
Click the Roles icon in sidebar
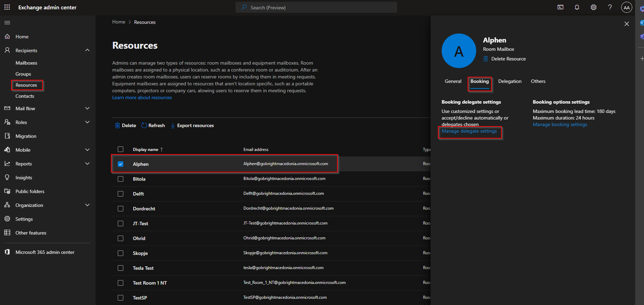7,122
